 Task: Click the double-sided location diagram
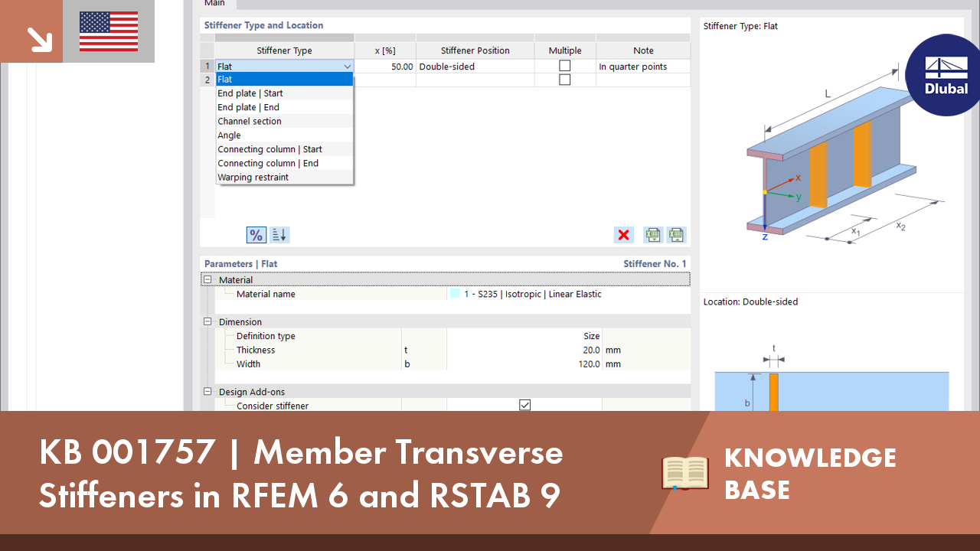(x=831, y=377)
